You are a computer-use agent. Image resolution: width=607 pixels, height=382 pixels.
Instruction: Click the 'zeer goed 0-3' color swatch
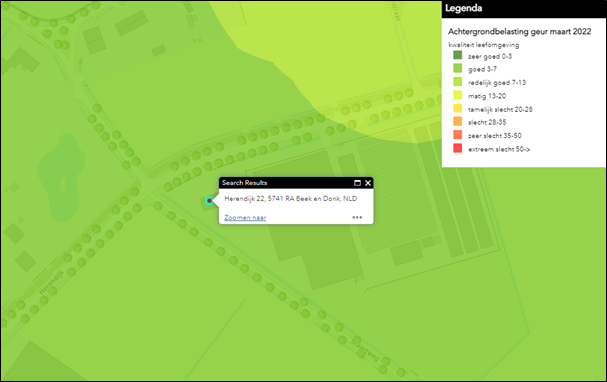pyautogui.click(x=458, y=55)
